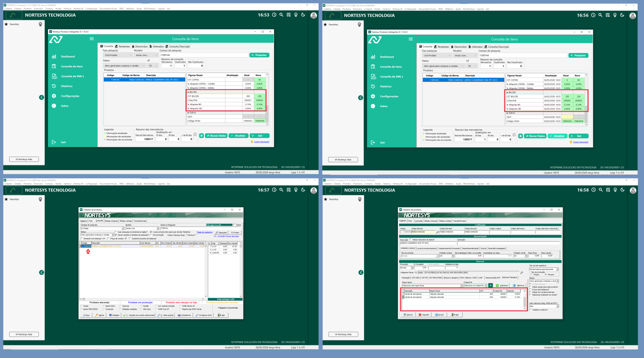Open Detalhes in the product search window
This screenshot has height=358, width=644.
tap(114, 315)
